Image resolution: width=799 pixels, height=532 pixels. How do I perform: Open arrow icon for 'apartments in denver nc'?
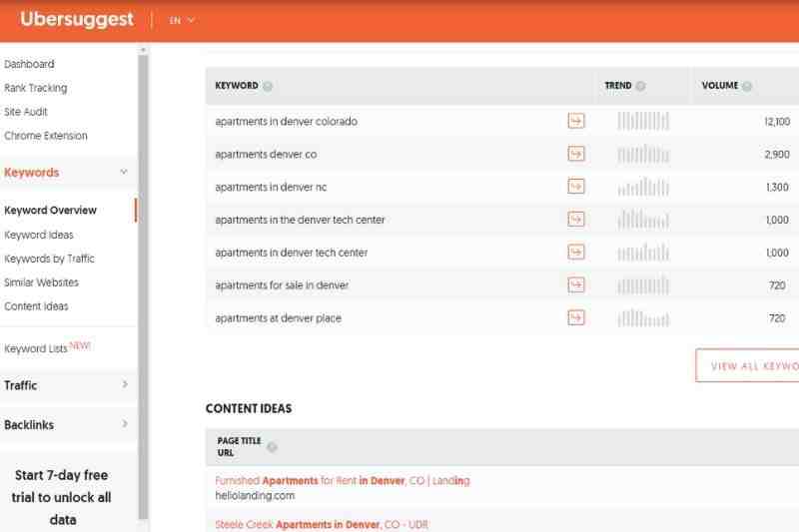coord(576,187)
